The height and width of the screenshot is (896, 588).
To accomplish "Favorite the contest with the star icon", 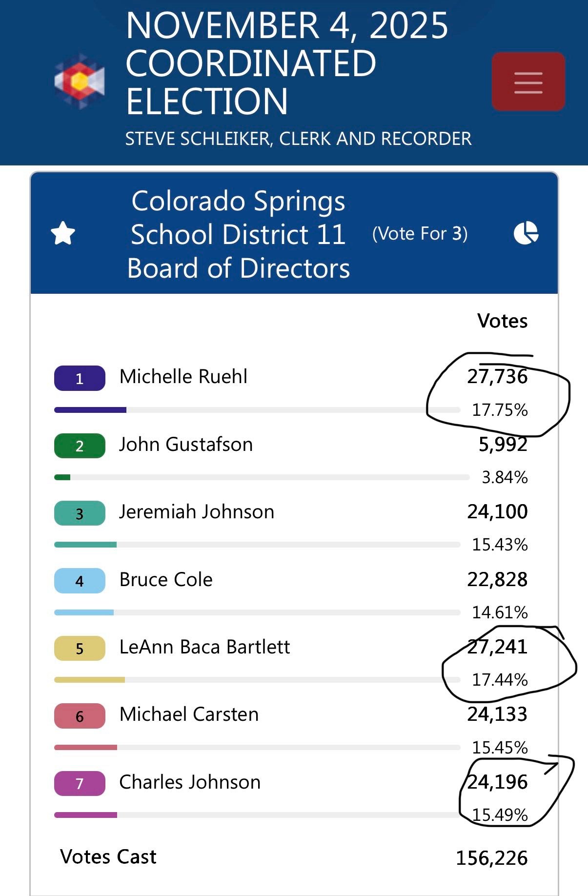I will click(x=63, y=233).
